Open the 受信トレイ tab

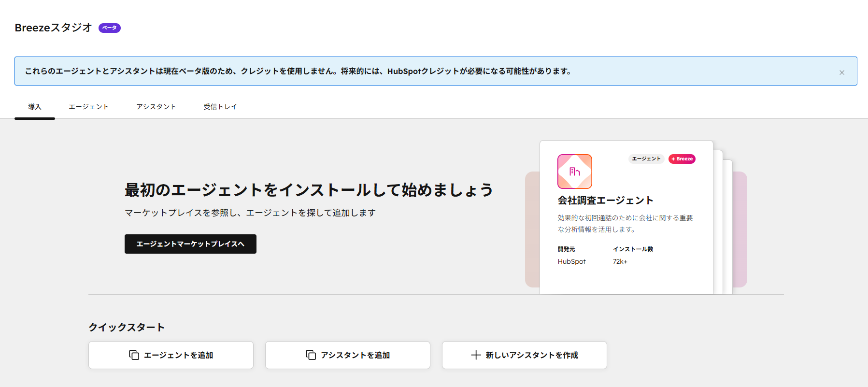(220, 107)
